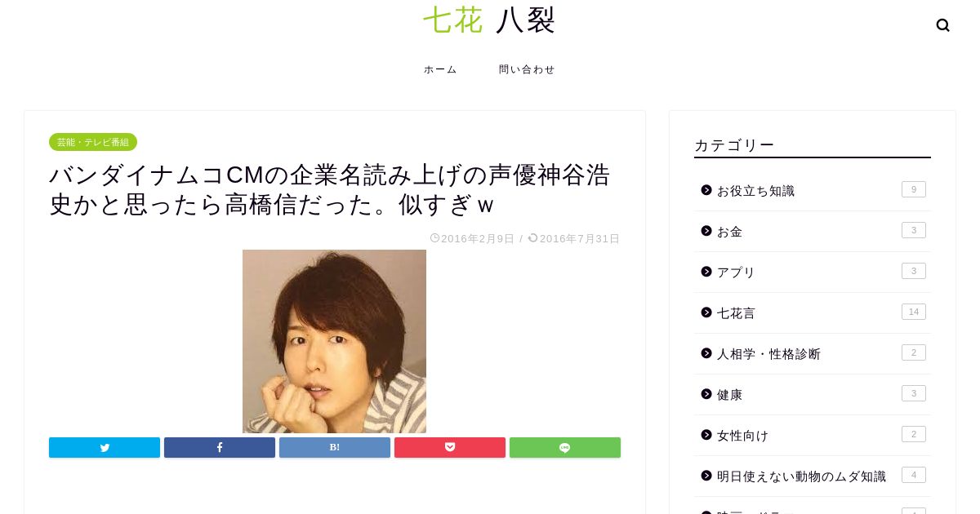Share article on Twitter

click(x=105, y=447)
